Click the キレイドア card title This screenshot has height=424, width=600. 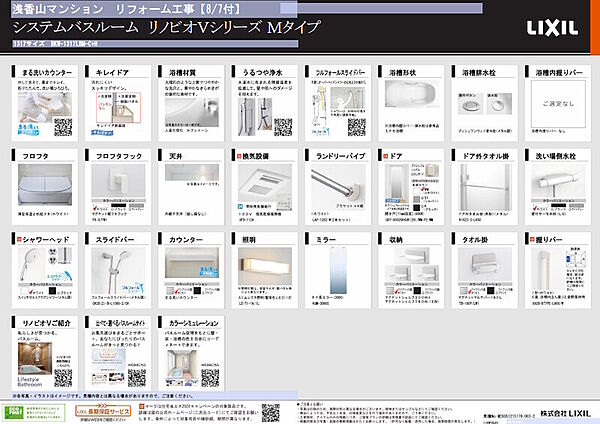pyautogui.click(x=112, y=72)
